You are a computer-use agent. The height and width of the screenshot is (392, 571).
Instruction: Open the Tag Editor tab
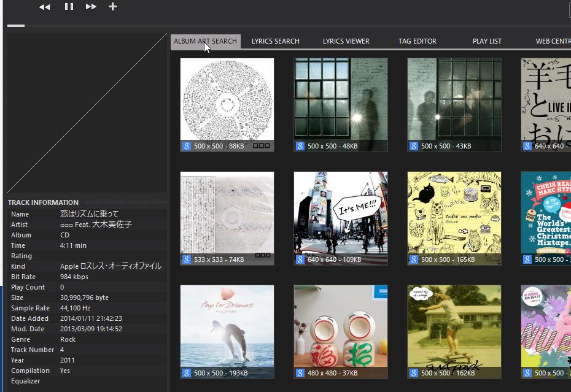(x=418, y=41)
